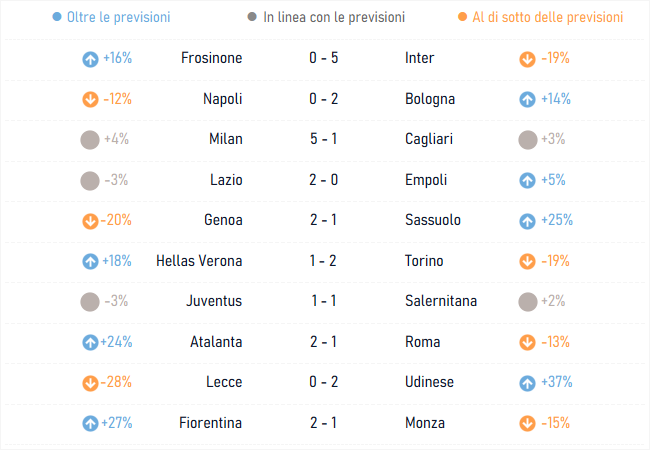Select the Sassuolo team name

[x=433, y=220]
